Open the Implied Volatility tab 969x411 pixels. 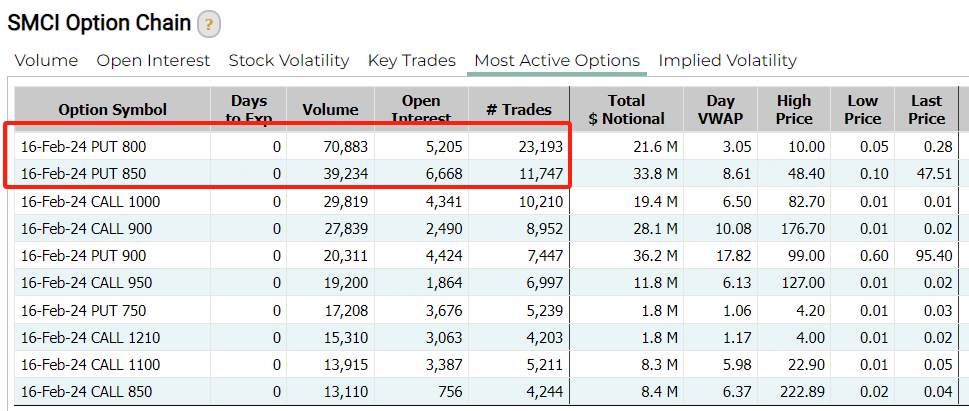coord(727,61)
